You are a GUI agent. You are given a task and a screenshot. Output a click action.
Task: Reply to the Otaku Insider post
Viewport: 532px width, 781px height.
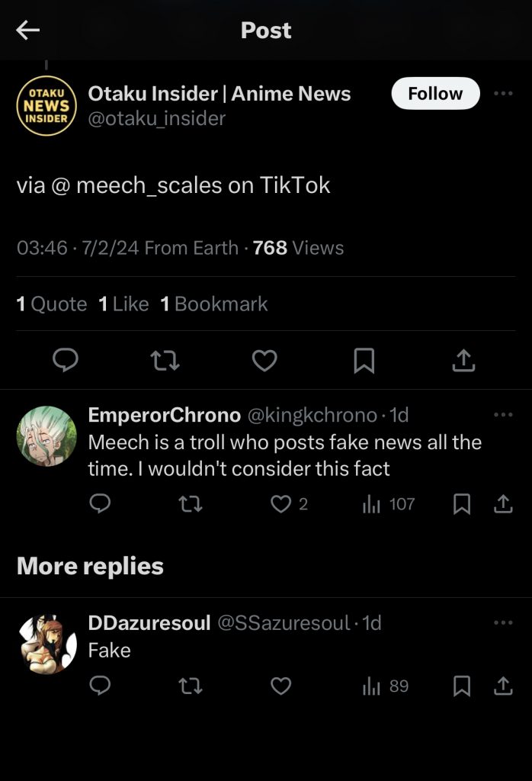pyautogui.click(x=66, y=360)
